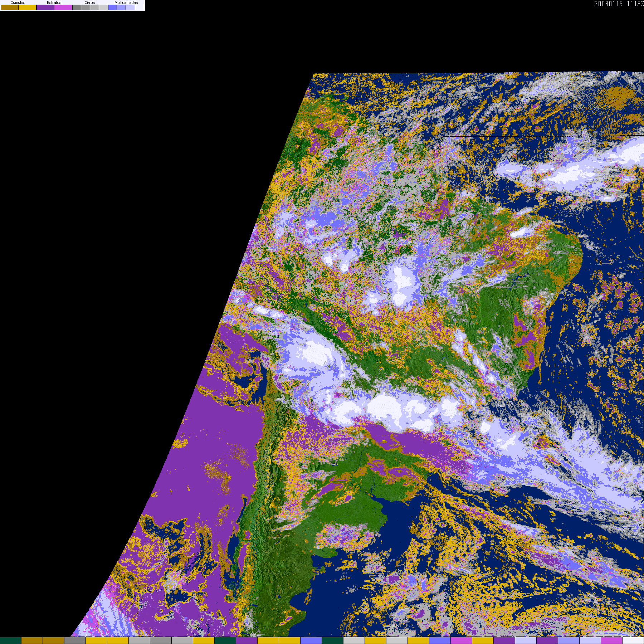Click the white cell in bottom color strip
644x644 pixels.
pyautogui.click(x=633, y=640)
